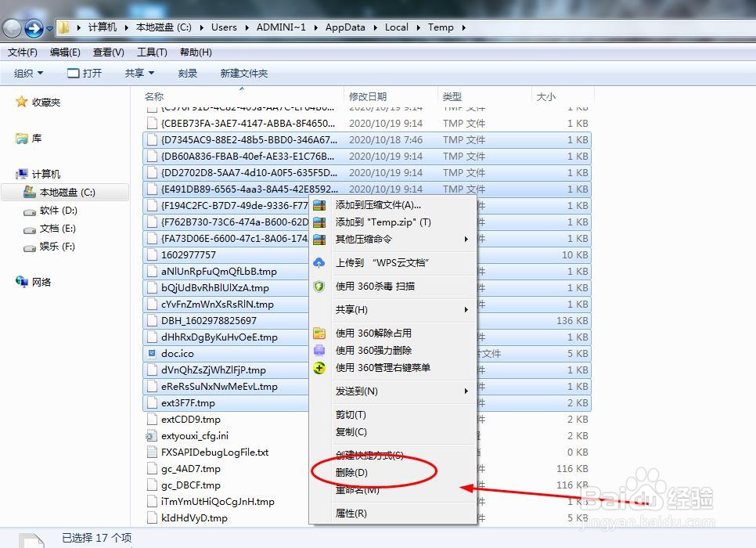Open the 文件(F) menu

(x=22, y=52)
